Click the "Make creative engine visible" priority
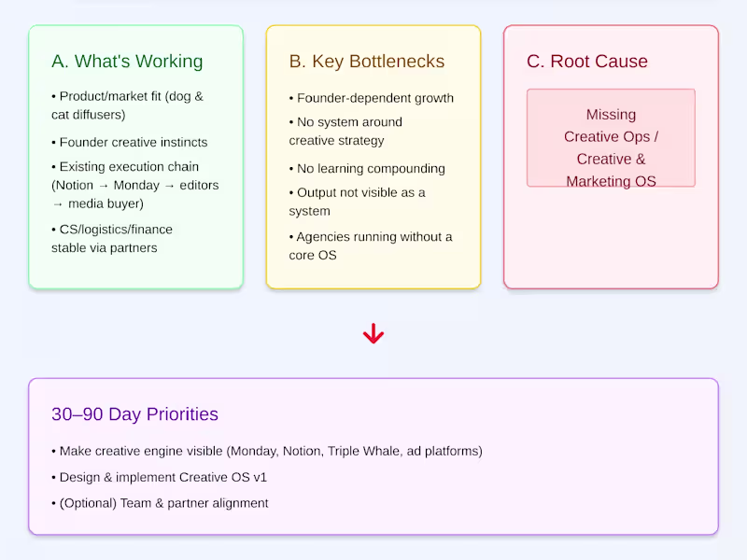The height and width of the screenshot is (560, 747). (267, 451)
